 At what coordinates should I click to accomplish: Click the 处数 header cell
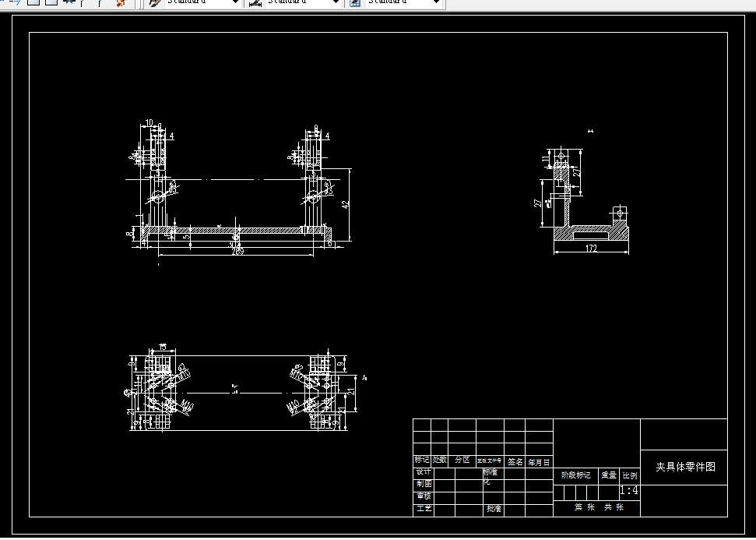[439, 460]
